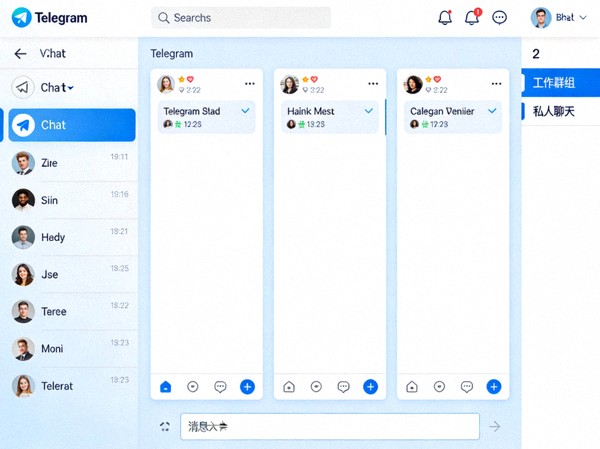Image resolution: width=600 pixels, height=449 pixels.
Task: Click the home icon in third card
Action: pyautogui.click(x=412, y=387)
